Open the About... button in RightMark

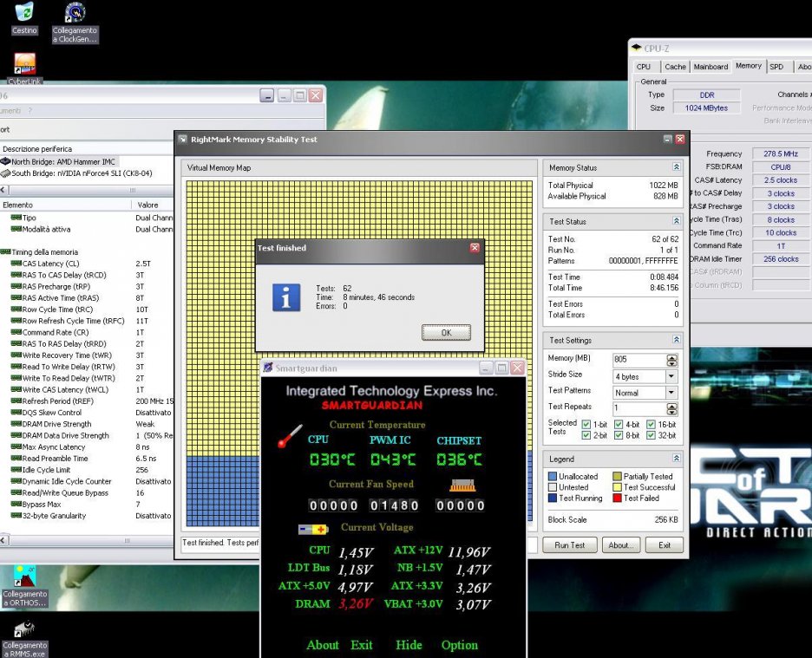pyautogui.click(x=621, y=545)
